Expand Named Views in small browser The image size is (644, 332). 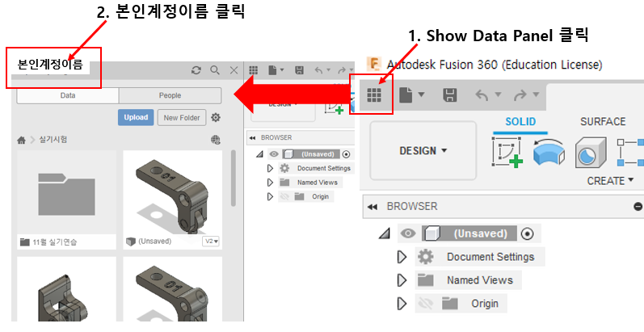[x=270, y=183]
